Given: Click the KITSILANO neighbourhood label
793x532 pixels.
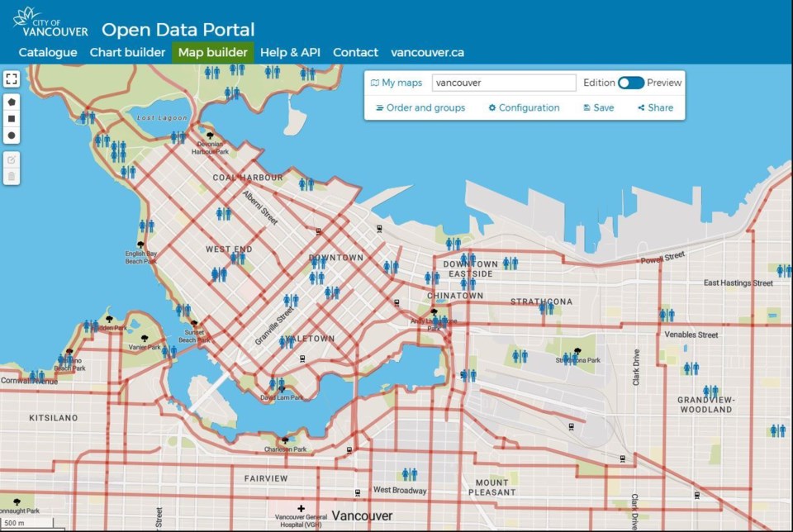Looking at the screenshot, I should coord(54,418).
